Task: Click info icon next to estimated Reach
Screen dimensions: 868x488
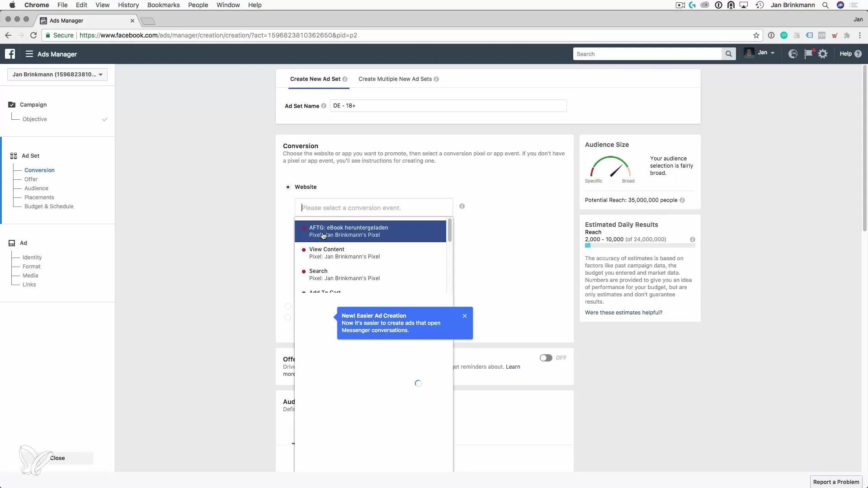Action: [x=693, y=239]
